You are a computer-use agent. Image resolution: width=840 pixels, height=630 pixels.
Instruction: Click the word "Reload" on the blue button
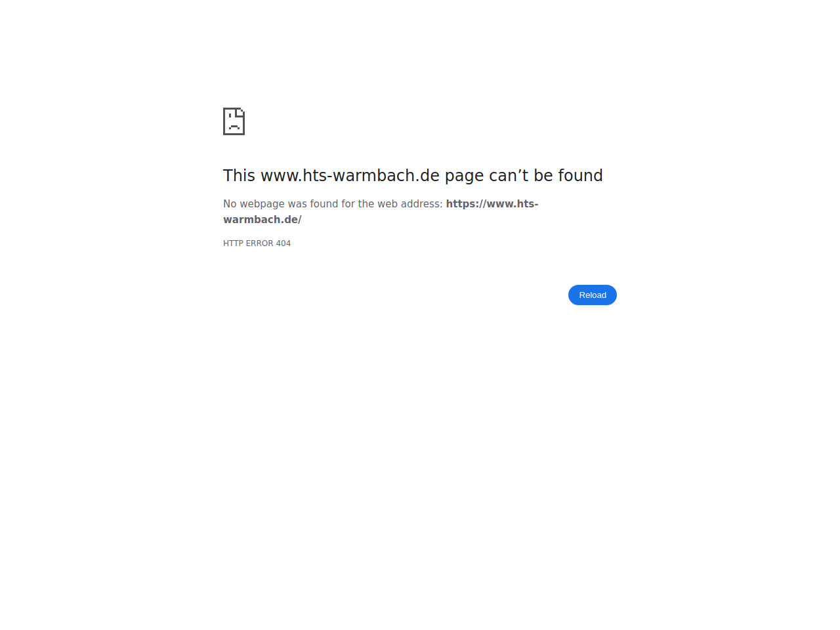click(x=593, y=295)
